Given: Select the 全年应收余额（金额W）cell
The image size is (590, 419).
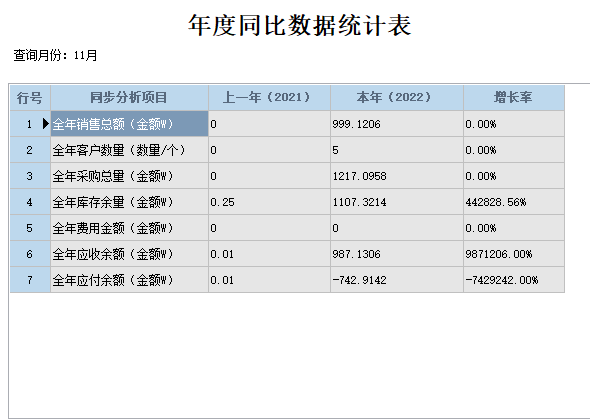Looking at the screenshot, I should 129,254.
